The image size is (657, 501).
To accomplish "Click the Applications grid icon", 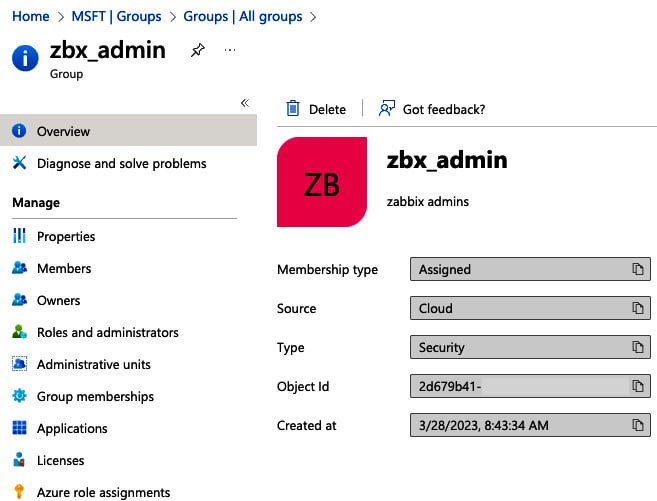I will 19,428.
